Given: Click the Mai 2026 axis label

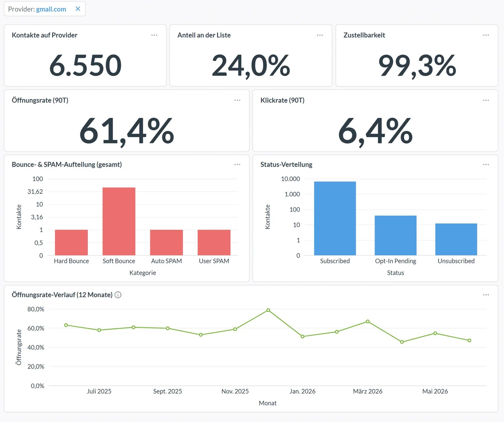Looking at the screenshot, I should [x=435, y=391].
